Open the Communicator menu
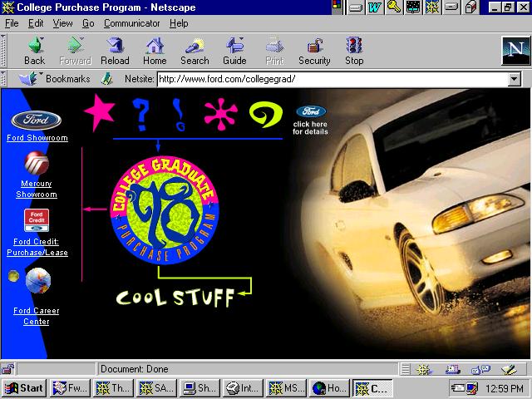Viewport: 532px width, 399px height. coord(131,23)
